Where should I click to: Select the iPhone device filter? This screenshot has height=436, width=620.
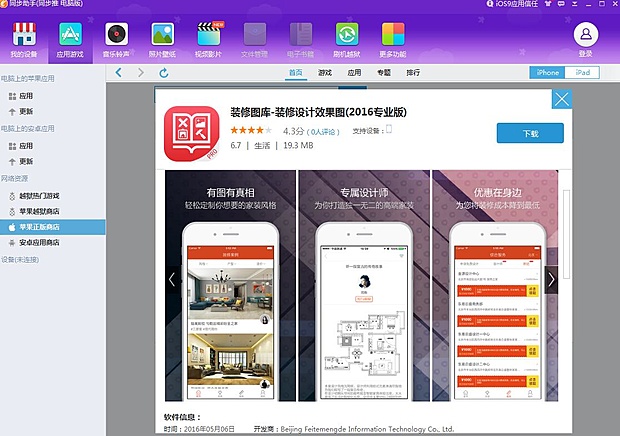pos(547,73)
